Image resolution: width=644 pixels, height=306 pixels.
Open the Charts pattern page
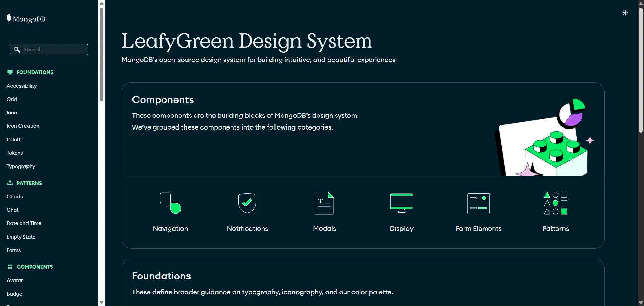pos(15,197)
